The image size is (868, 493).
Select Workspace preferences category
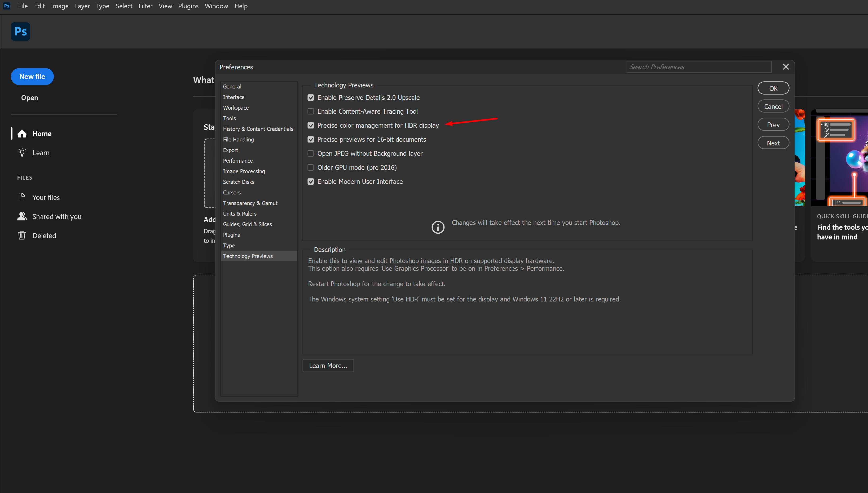click(259, 108)
